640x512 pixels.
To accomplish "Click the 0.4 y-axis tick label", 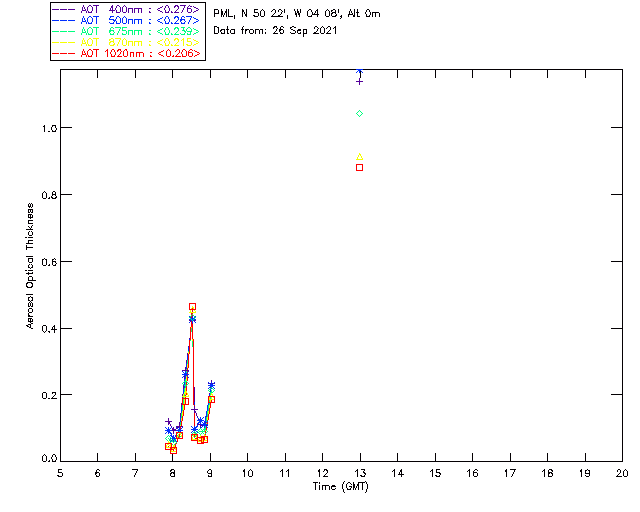I will tap(49, 329).
